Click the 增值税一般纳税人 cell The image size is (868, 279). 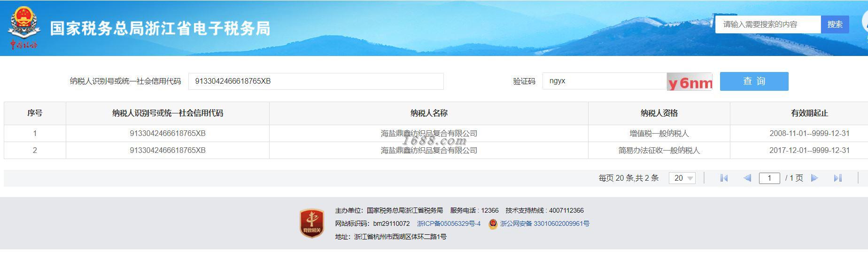tap(659, 134)
